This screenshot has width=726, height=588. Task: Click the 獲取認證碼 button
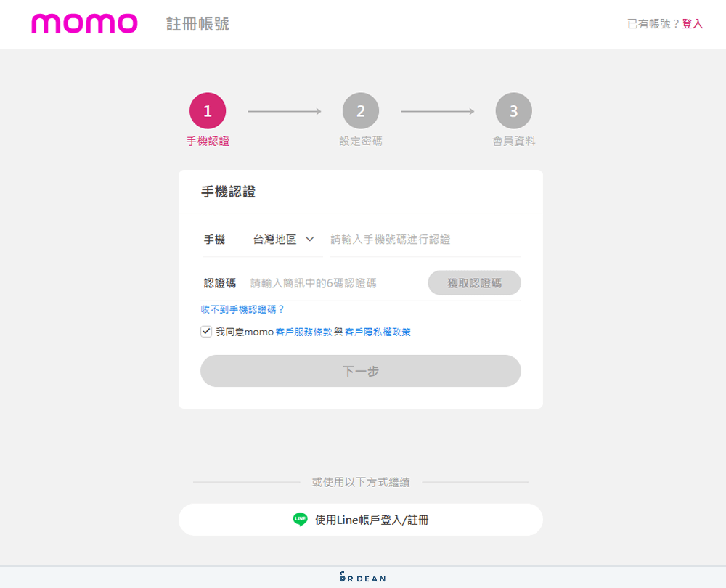(474, 282)
